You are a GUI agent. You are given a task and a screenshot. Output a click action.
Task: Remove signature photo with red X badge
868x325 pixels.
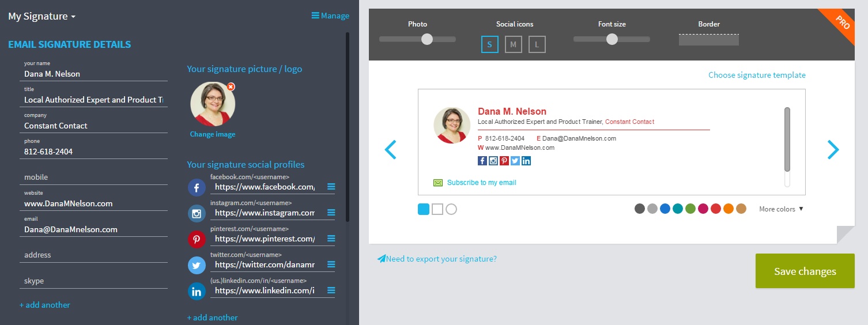coord(231,86)
